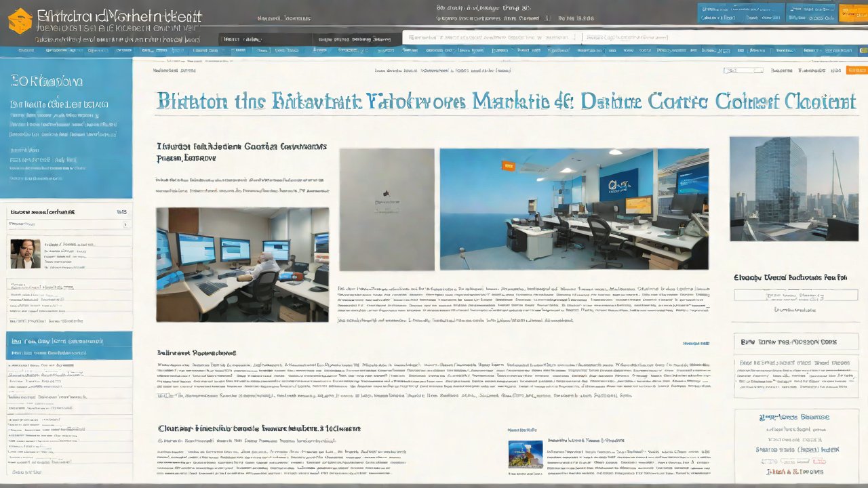Click the second blue box in top-right header
The image size is (868, 488).
point(812,14)
